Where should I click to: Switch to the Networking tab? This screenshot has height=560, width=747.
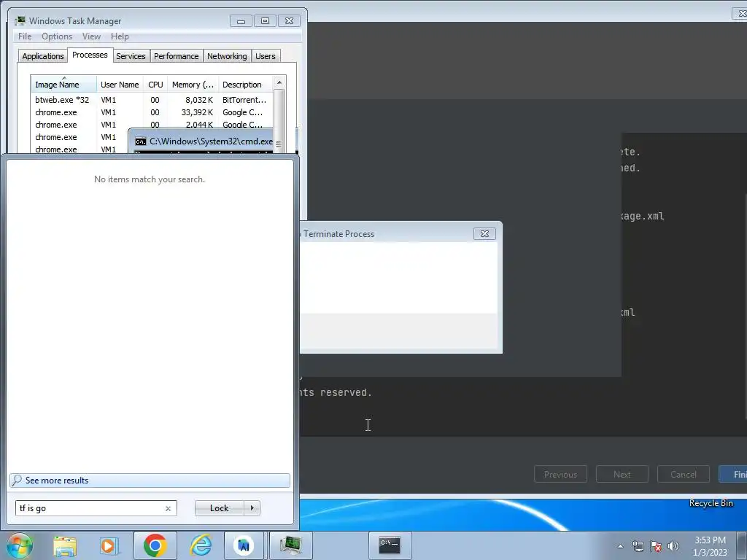(227, 56)
